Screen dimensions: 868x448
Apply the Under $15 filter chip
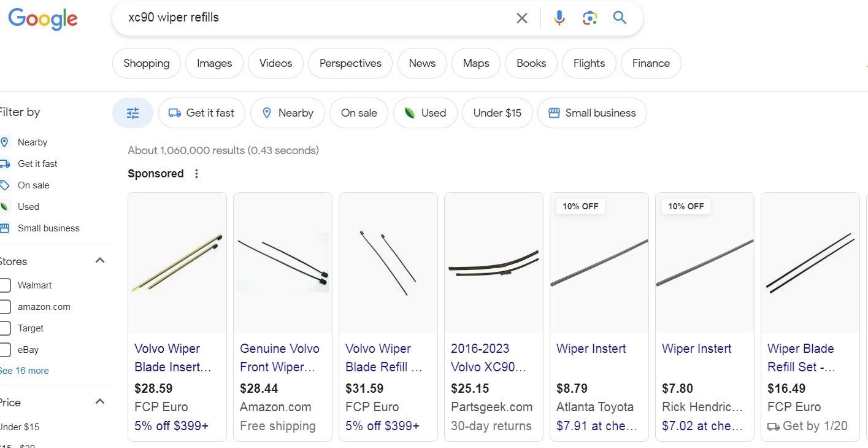(x=497, y=113)
